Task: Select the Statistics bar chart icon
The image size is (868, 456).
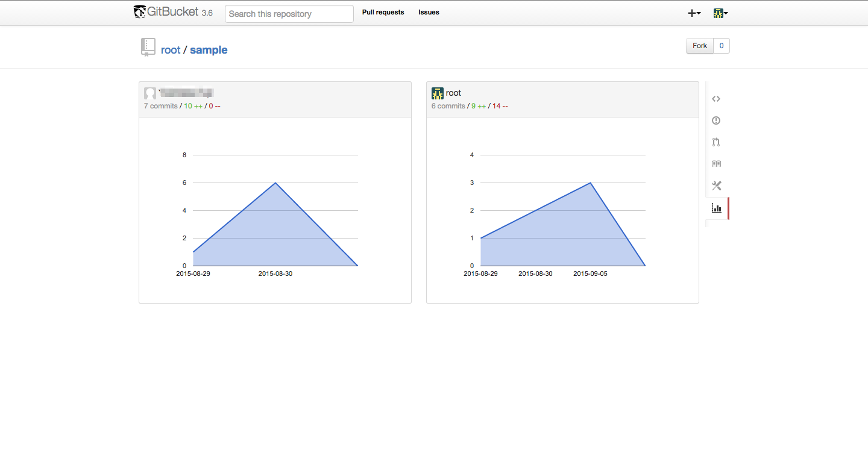Action: (716, 208)
